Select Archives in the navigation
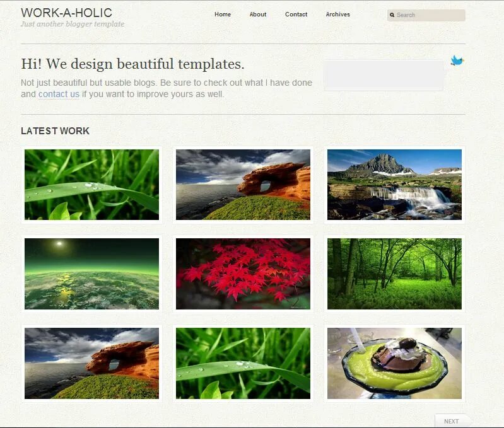Image resolution: width=504 pixels, height=428 pixels. [338, 14]
